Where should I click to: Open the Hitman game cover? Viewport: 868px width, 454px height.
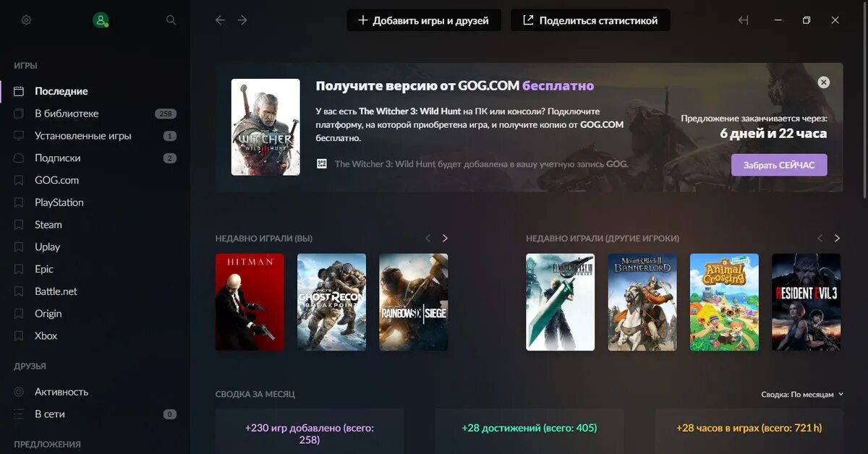[250, 302]
